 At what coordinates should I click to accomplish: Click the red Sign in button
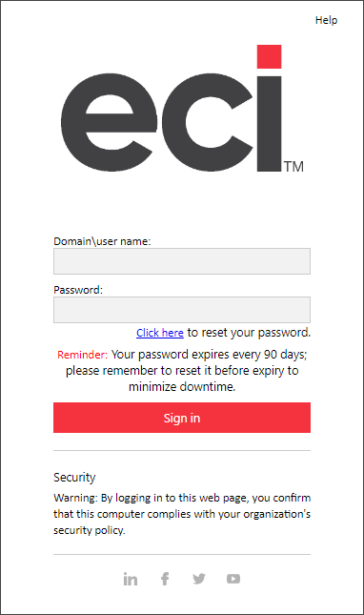click(x=182, y=418)
